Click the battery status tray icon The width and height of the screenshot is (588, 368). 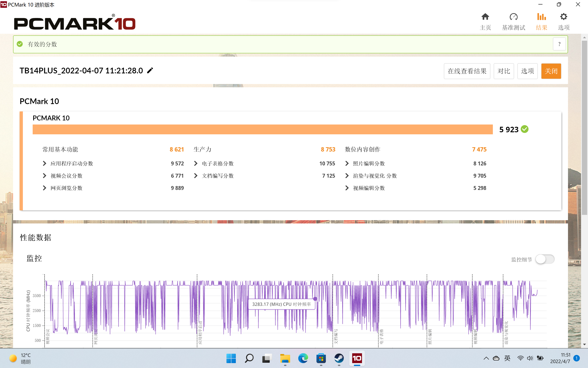pos(540,358)
